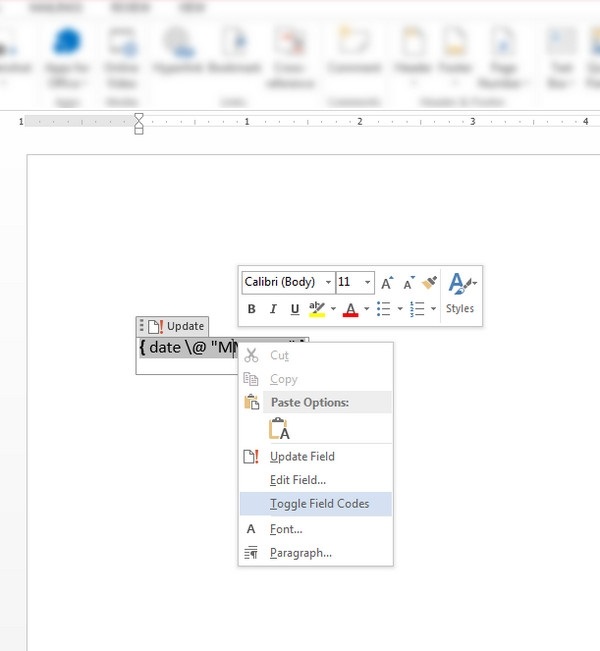
Task: Click the Grow Font icon
Action: point(388,283)
